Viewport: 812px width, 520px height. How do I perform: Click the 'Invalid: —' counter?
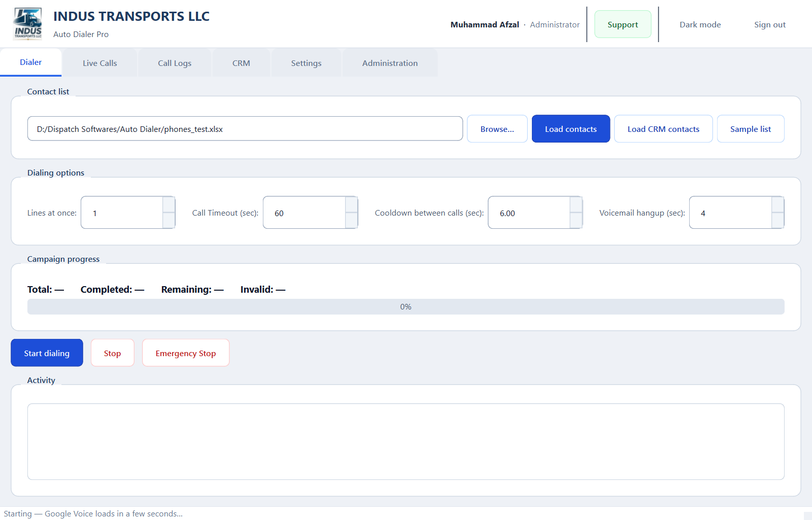pyautogui.click(x=263, y=289)
